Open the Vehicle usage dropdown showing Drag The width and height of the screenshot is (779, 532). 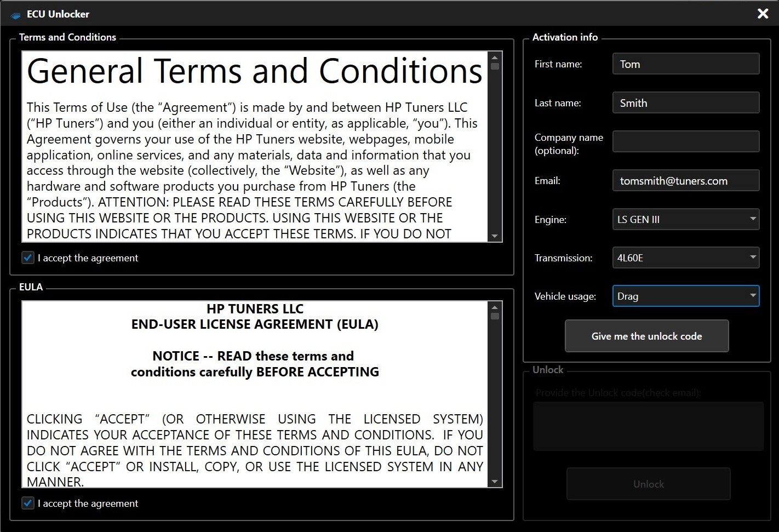686,296
